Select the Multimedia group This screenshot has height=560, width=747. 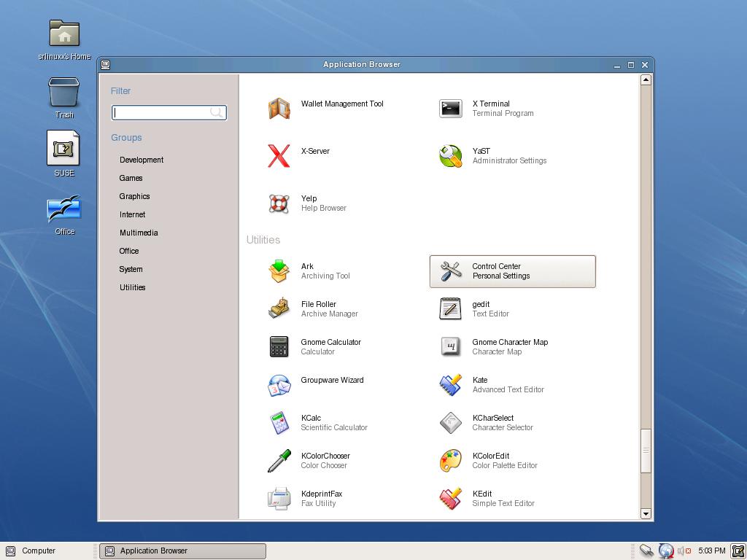point(139,233)
